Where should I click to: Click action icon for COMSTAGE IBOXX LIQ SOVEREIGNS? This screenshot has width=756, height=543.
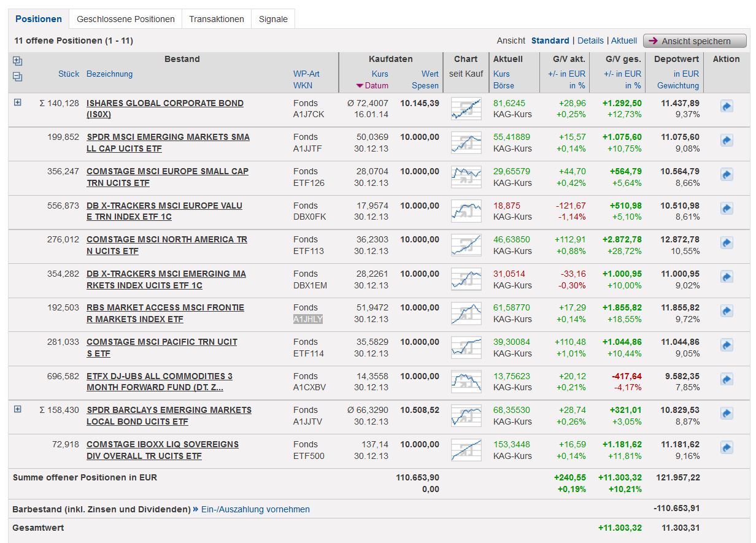pyautogui.click(x=727, y=448)
